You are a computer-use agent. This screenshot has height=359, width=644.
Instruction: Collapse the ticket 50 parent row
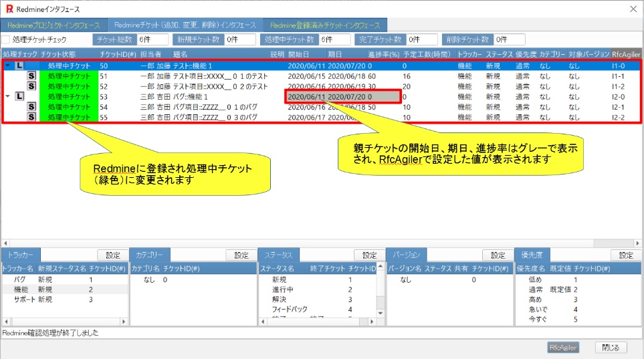coord(7,66)
